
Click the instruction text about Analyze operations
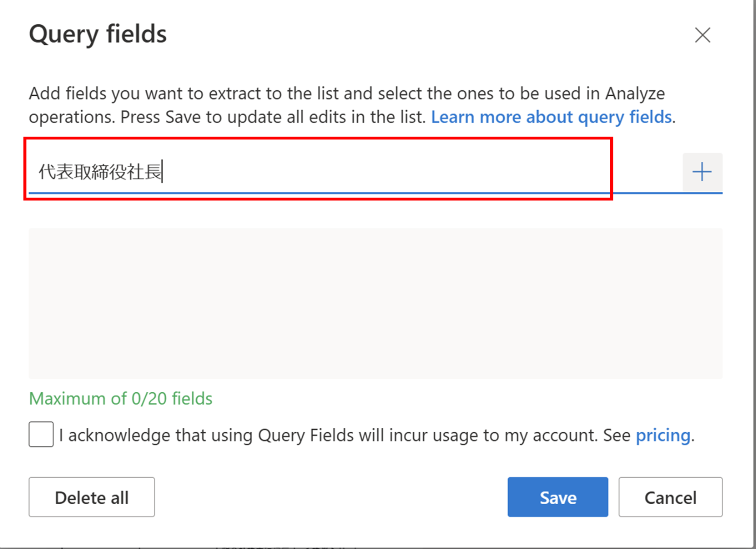(x=346, y=105)
